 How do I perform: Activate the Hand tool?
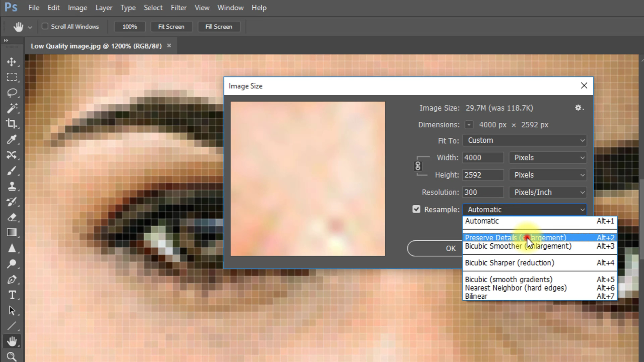click(12, 341)
